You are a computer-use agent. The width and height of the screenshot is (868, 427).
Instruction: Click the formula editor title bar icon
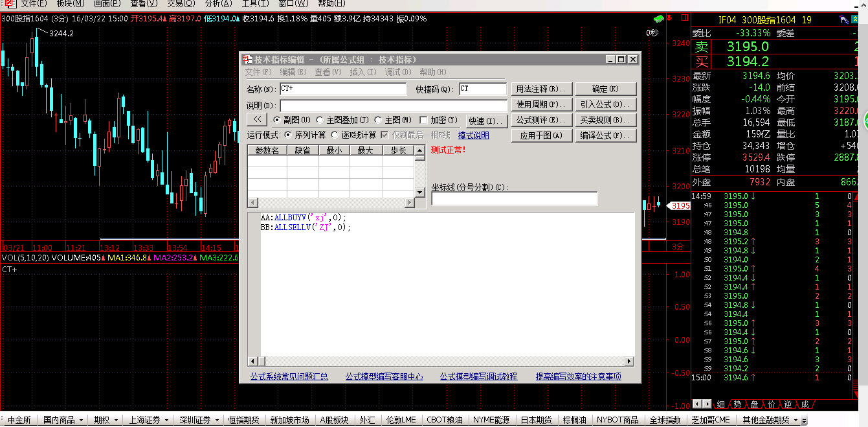click(x=247, y=59)
